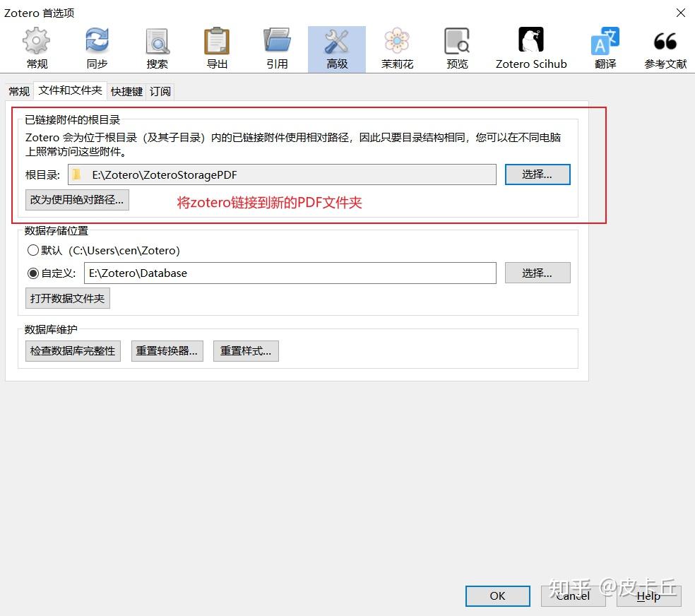Click the 根目录 path field
Screen dimensions: 695x616
282,174
